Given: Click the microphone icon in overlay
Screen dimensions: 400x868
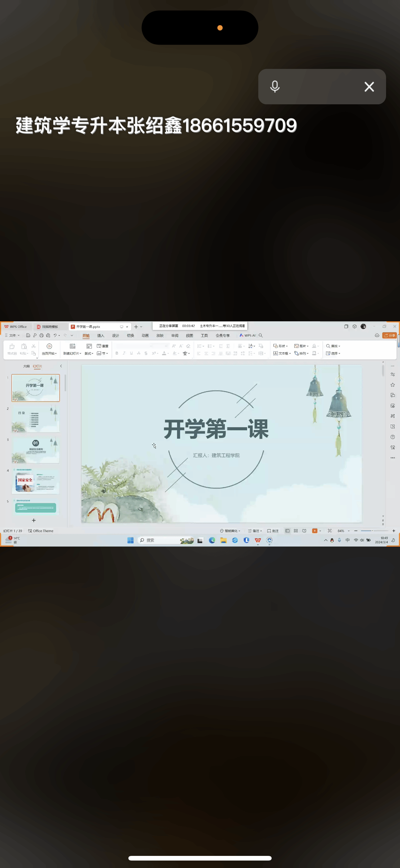Looking at the screenshot, I should point(275,87).
